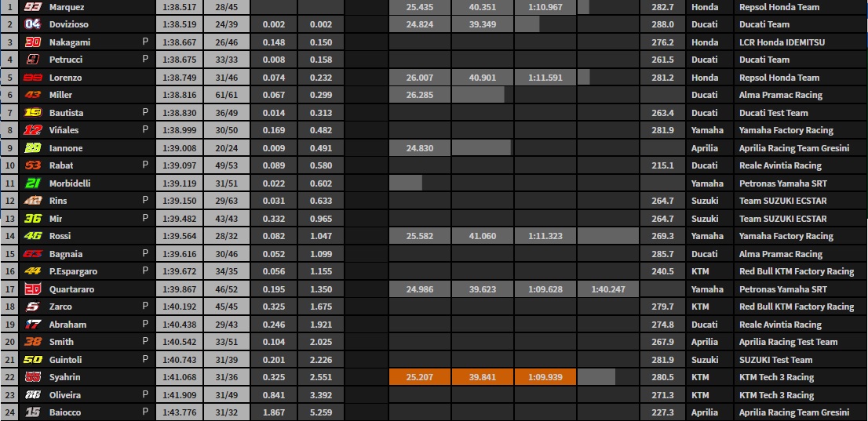
Task: Click Mir's number 36 badge
Action: 33,219
